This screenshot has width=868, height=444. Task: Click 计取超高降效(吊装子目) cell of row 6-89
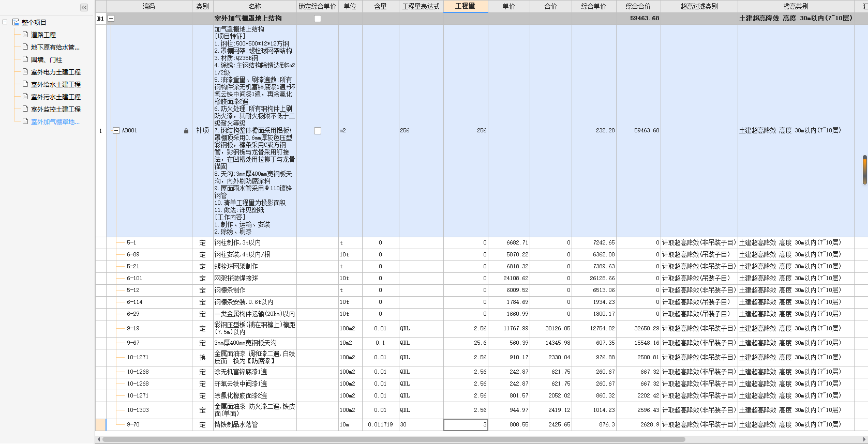(x=699, y=254)
